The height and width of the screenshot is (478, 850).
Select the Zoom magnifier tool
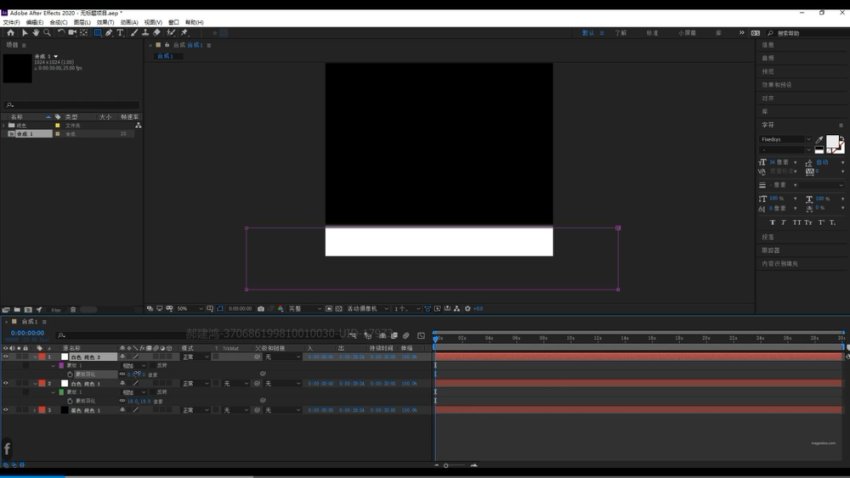[47, 33]
